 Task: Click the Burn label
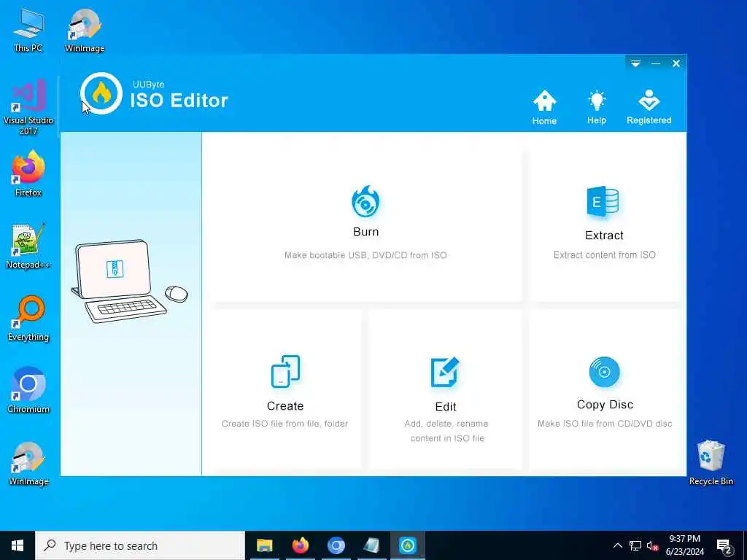click(366, 232)
